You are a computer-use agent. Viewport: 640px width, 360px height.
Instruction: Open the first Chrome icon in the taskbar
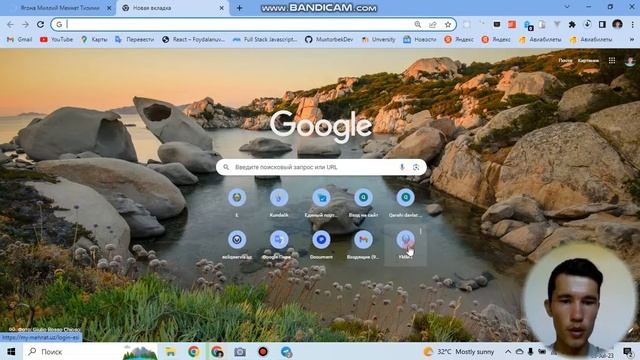(x=194, y=351)
